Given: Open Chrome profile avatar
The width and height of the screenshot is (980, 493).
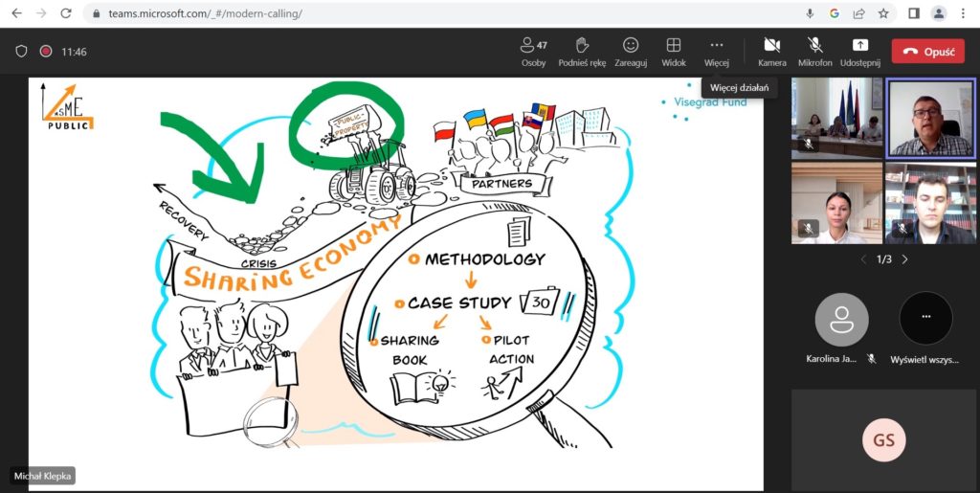Looking at the screenshot, I should pyautogui.click(x=938, y=13).
